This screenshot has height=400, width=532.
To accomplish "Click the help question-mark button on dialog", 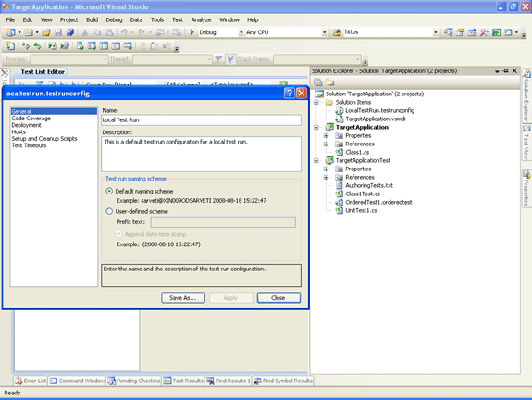I will [289, 93].
